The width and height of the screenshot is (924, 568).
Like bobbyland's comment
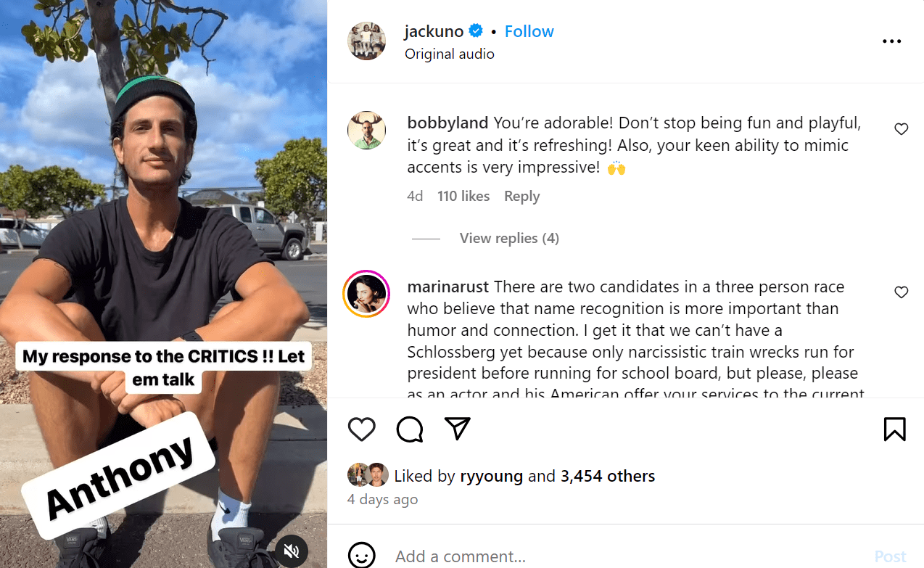pos(901,129)
